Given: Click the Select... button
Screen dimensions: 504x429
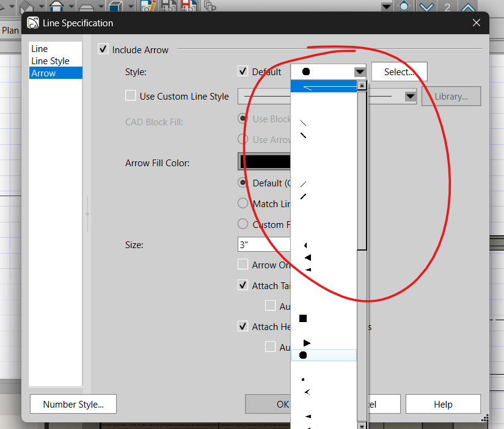Looking at the screenshot, I should (399, 71).
